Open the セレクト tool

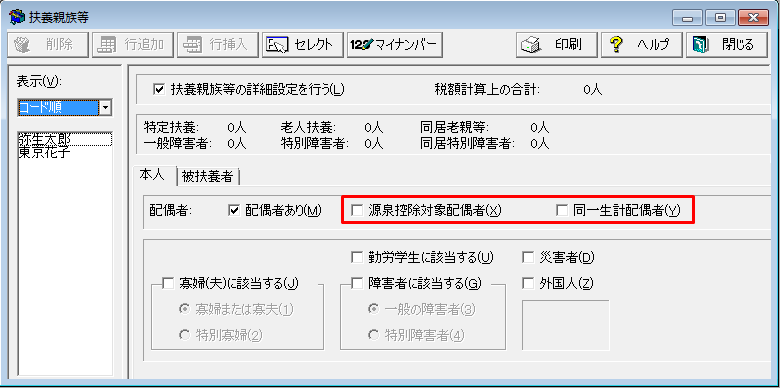tap(302, 45)
